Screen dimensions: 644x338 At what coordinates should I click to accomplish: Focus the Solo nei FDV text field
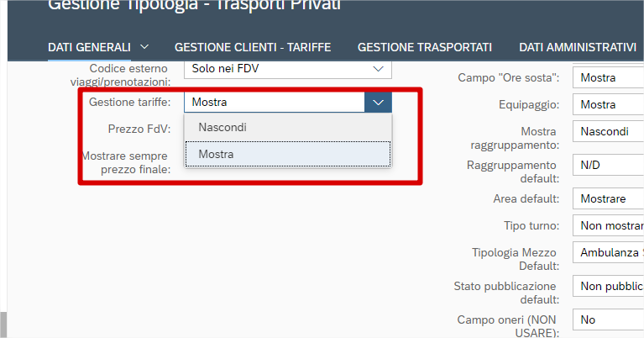274,68
